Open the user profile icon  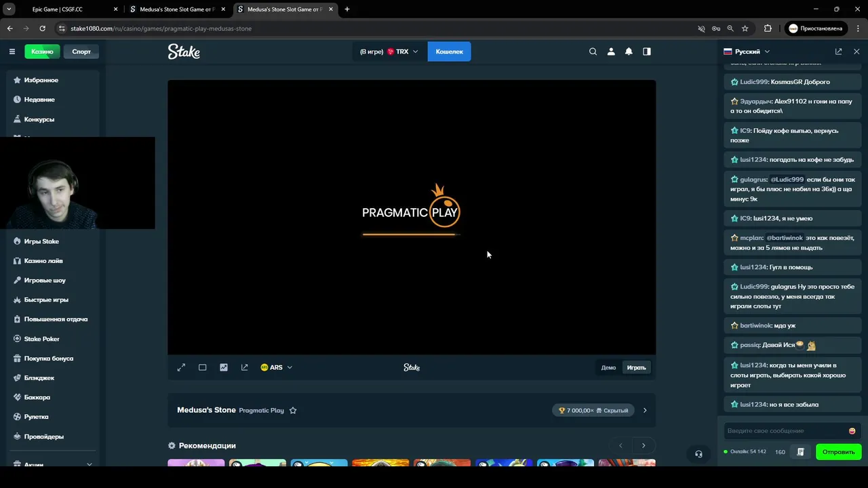611,52
